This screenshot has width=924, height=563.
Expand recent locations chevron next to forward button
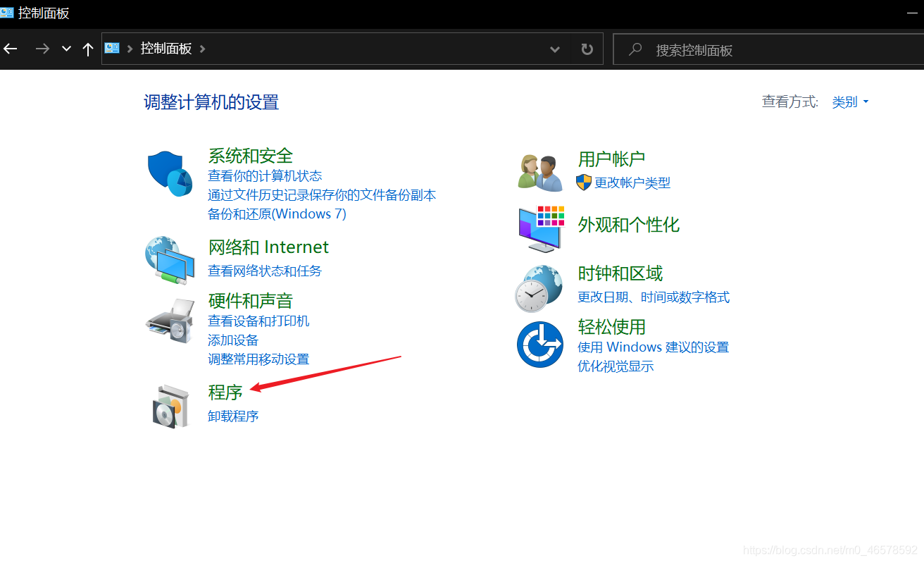pos(65,49)
